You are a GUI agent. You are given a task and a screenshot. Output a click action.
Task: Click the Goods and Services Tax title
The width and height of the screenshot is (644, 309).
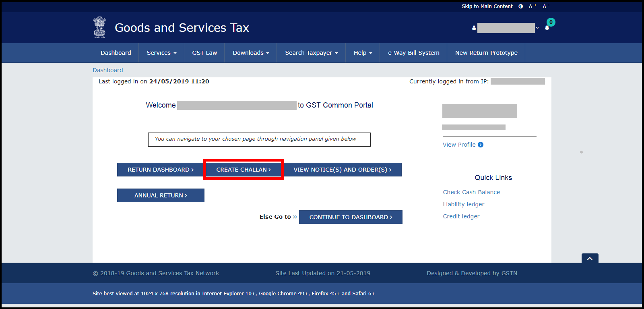182,28
